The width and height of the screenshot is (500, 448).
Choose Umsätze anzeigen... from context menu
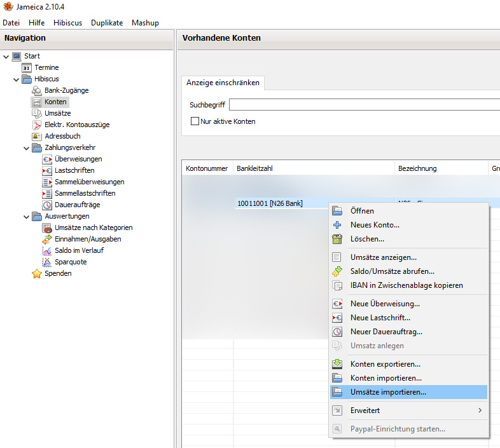point(409,257)
